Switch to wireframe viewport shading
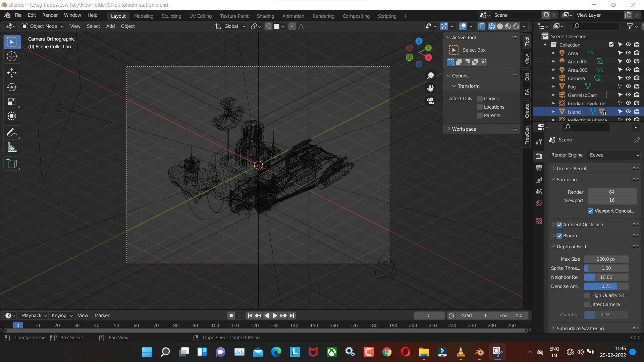 tap(492, 26)
